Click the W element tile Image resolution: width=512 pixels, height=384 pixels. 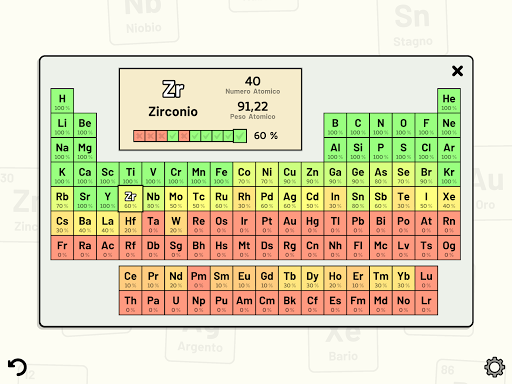coord(176,223)
